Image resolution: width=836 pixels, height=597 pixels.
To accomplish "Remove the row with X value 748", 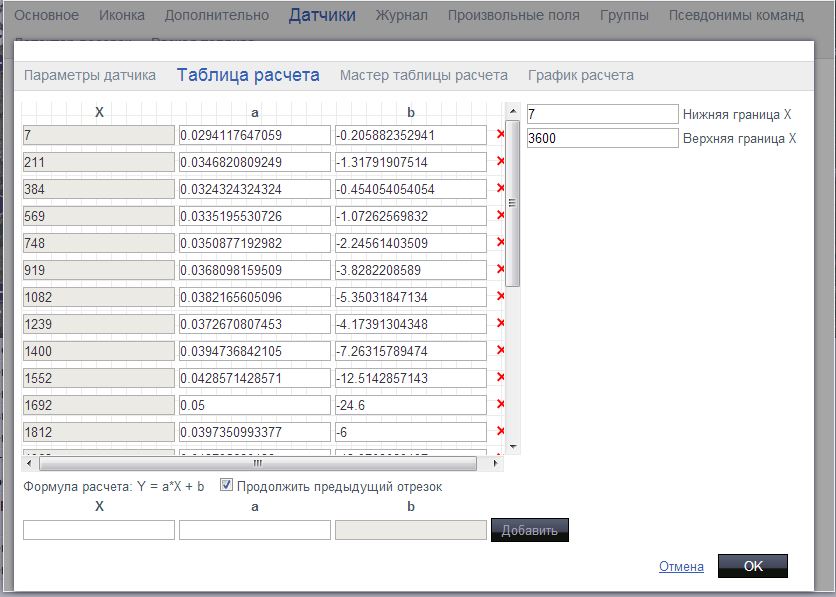I will [x=500, y=243].
